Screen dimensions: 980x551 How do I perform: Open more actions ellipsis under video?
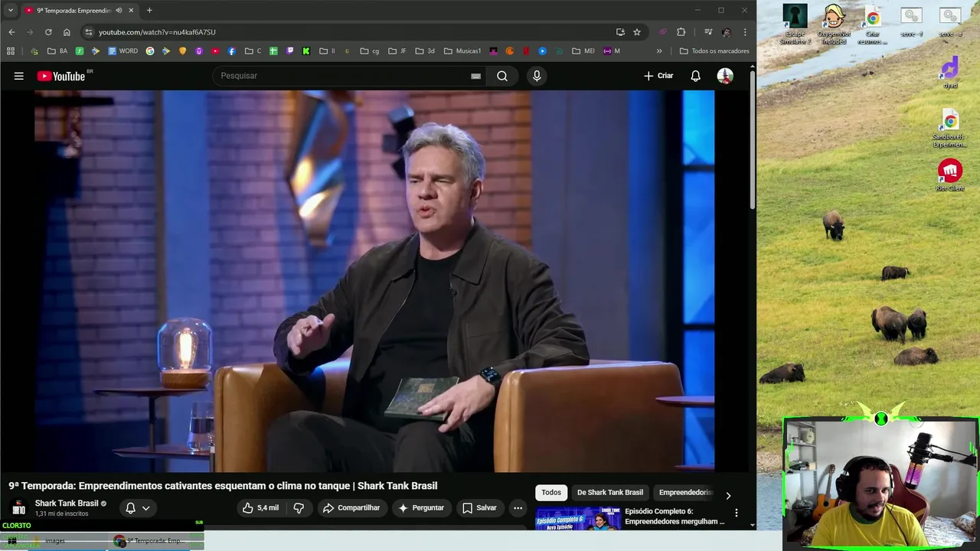point(518,507)
